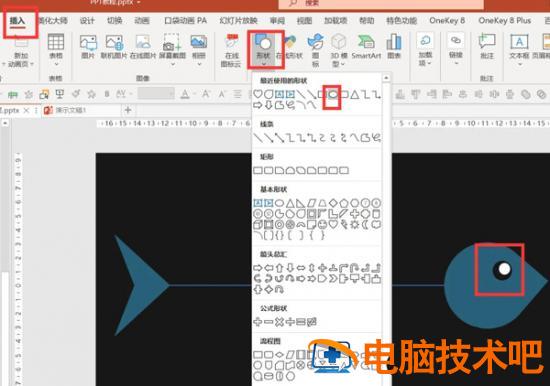Expand the 表格 dropdown arrow
Viewport: 550px width, 386px height.
[56, 64]
